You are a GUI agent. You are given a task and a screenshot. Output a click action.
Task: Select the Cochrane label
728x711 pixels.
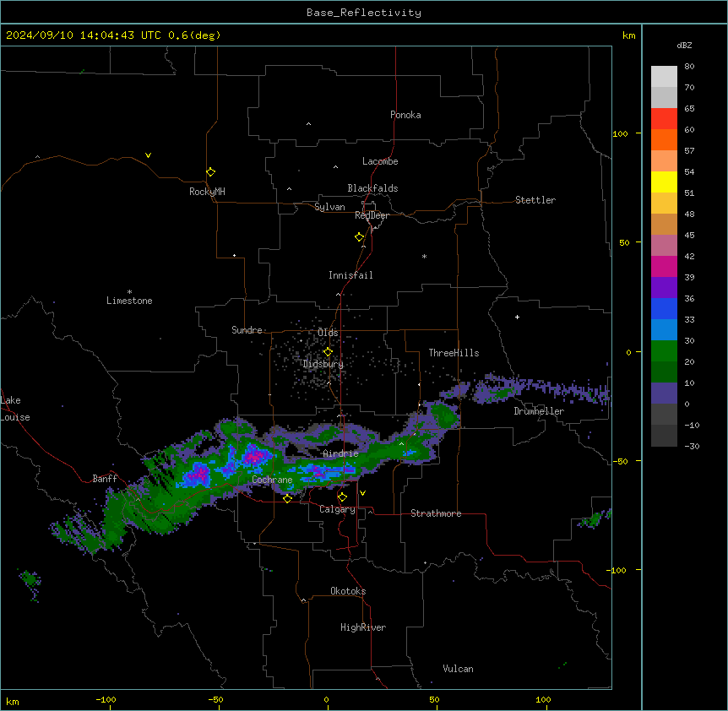click(272, 480)
